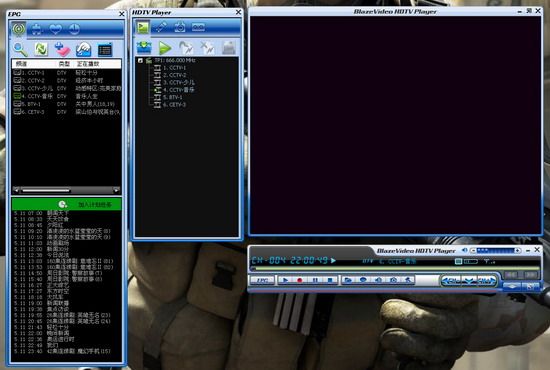
Task: Pause playback with the pause button
Action: pos(315,280)
